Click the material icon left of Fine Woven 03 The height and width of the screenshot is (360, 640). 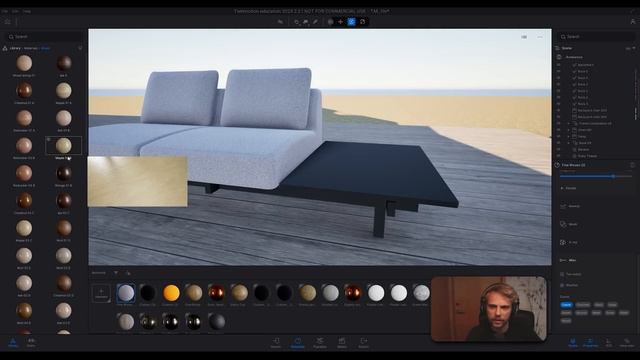(x=558, y=165)
